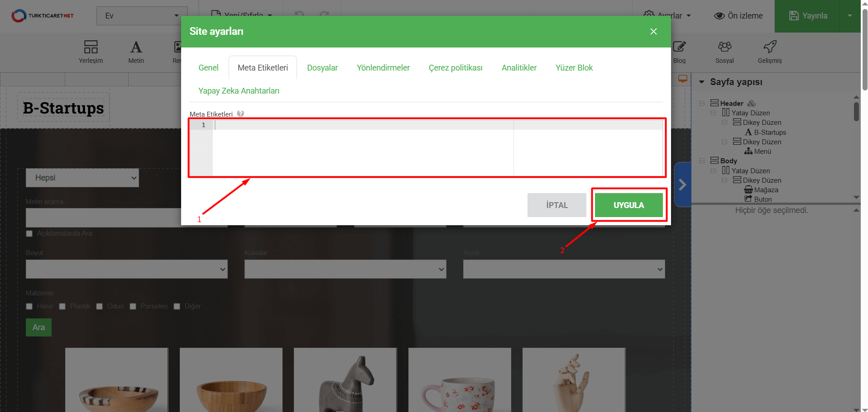This screenshot has width=868, height=412.
Task: Collapse the Sayfa yapısı panel
Action: pyautogui.click(x=702, y=82)
